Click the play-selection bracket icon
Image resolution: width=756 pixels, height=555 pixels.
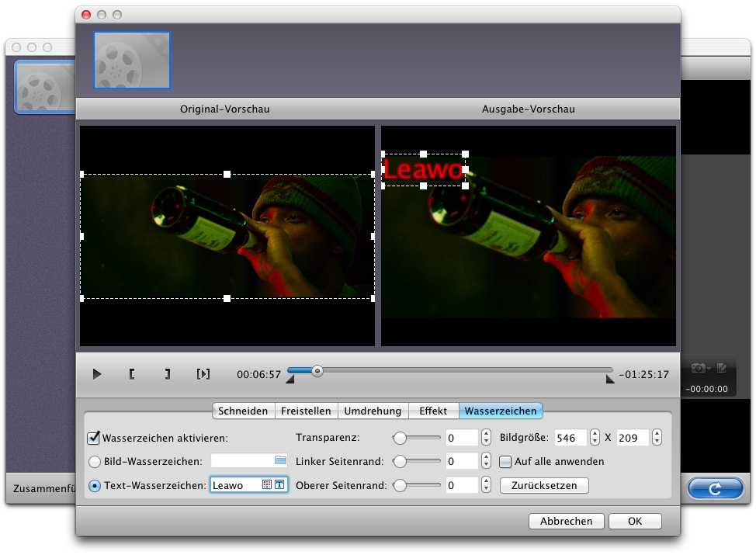point(203,374)
